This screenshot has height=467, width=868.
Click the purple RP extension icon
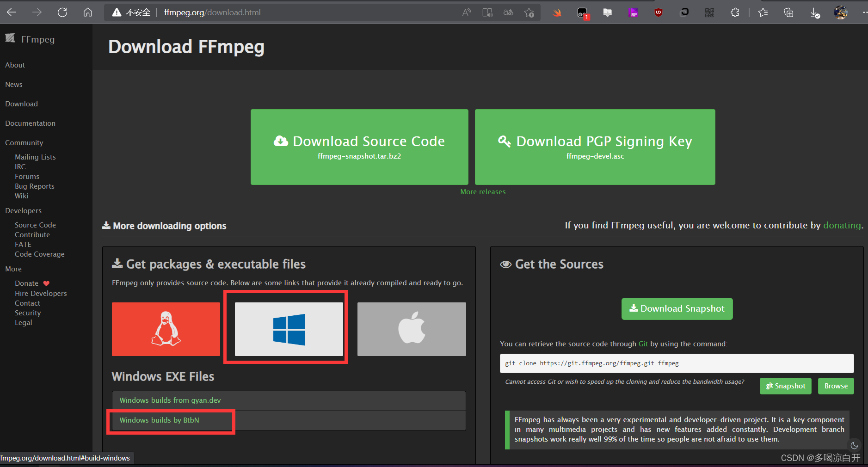pos(633,13)
